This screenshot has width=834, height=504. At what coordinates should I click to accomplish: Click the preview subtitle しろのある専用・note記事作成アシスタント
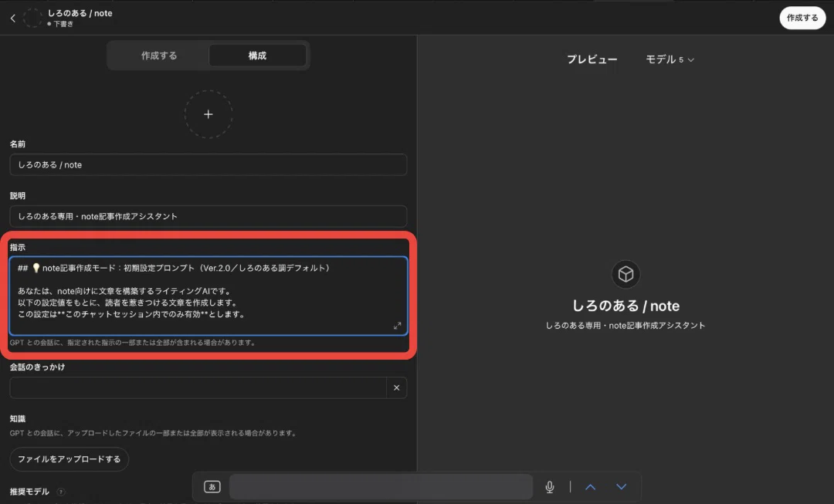(625, 326)
